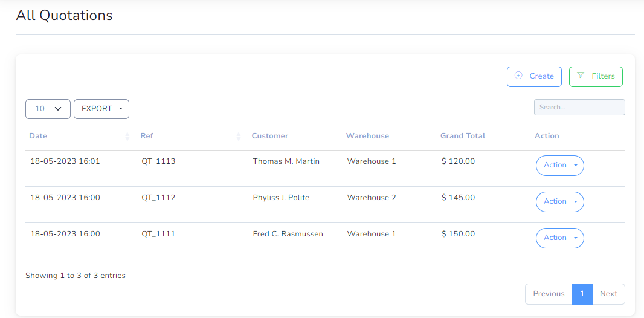Open Action dropdown for QT_1113
This screenshot has height=318, width=644.
click(560, 165)
